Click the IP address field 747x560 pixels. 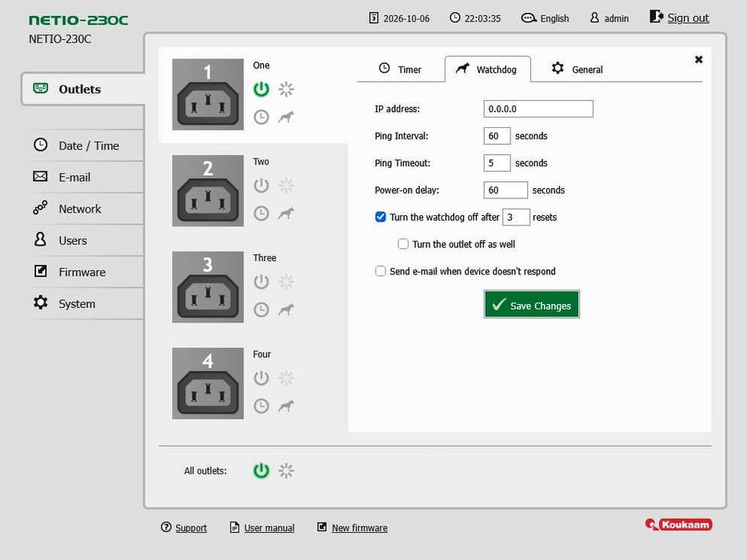[538, 109]
